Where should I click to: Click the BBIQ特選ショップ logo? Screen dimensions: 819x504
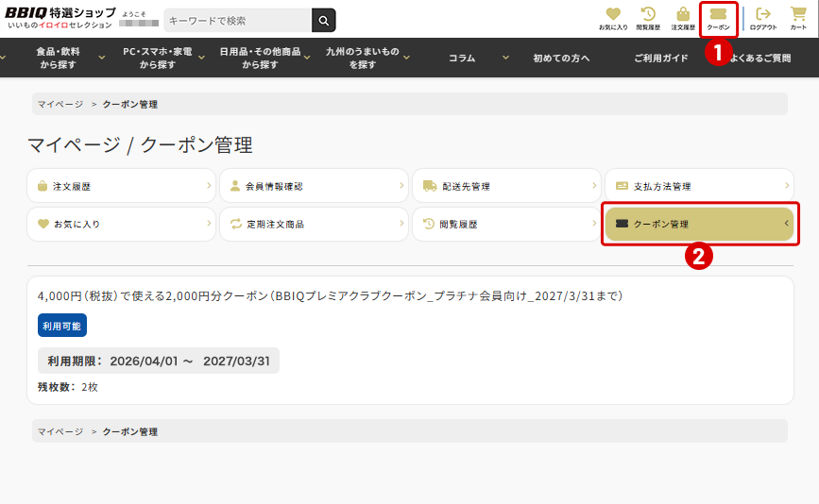point(60,18)
